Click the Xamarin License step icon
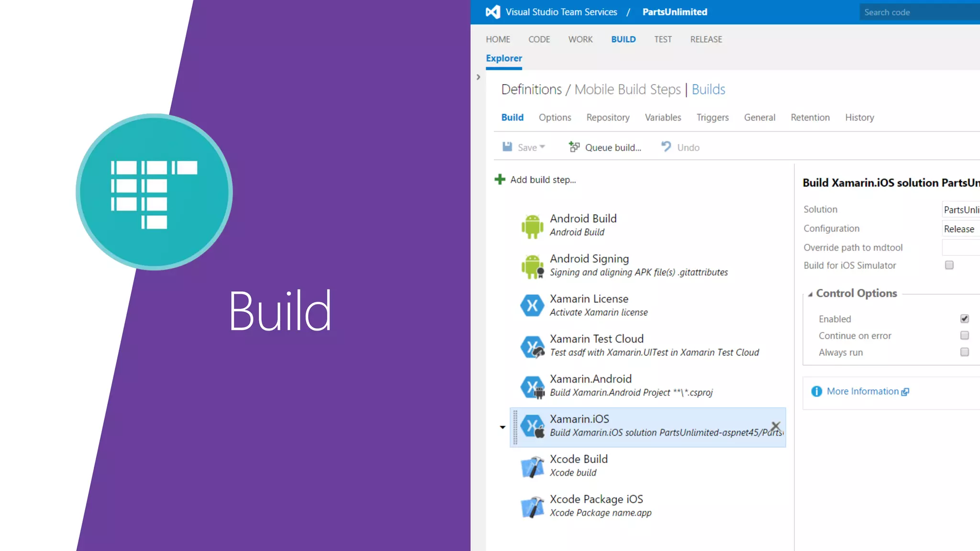The image size is (980, 551). [x=532, y=306]
